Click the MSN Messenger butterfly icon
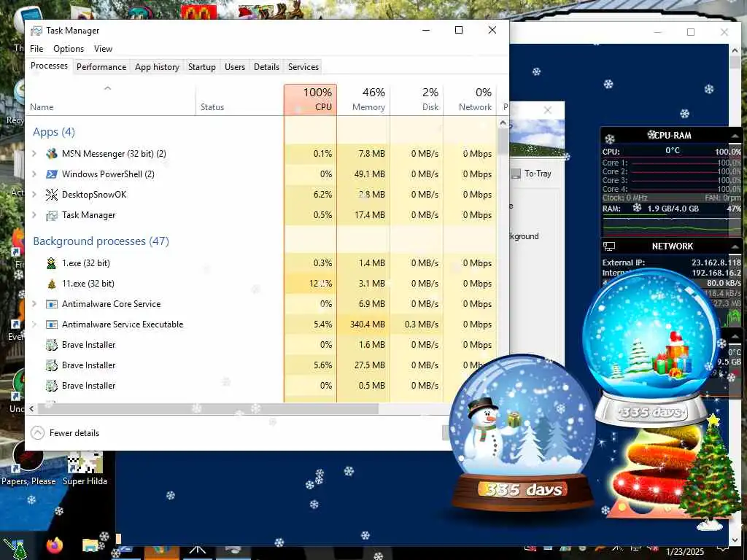This screenshot has height=560, width=747. pos(52,154)
